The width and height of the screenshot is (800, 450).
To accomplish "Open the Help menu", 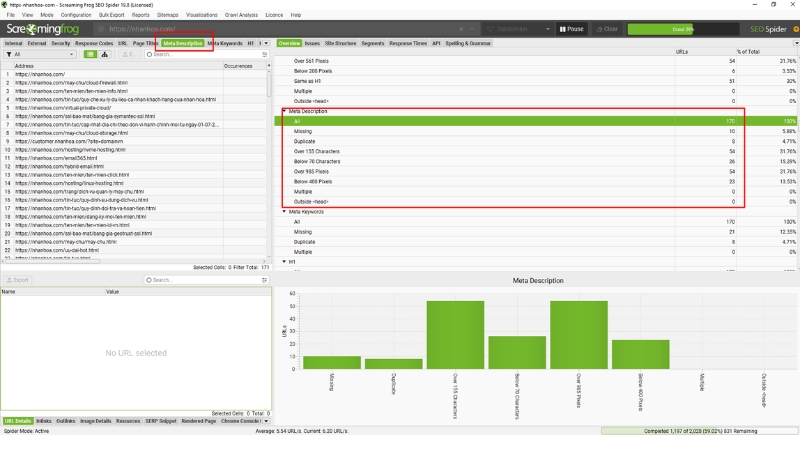I will (296, 15).
